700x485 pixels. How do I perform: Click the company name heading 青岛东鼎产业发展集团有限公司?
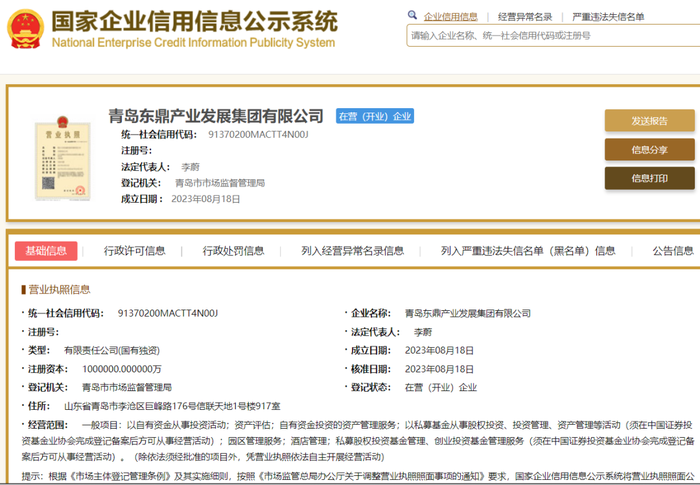coord(216,116)
